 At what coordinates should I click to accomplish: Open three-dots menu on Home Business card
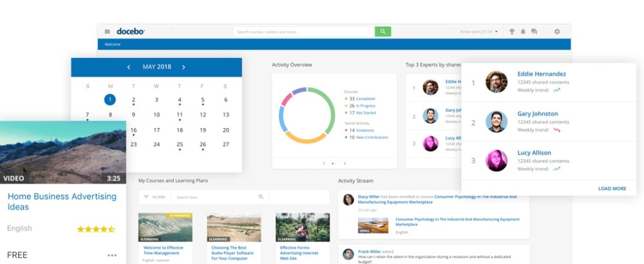(112, 256)
